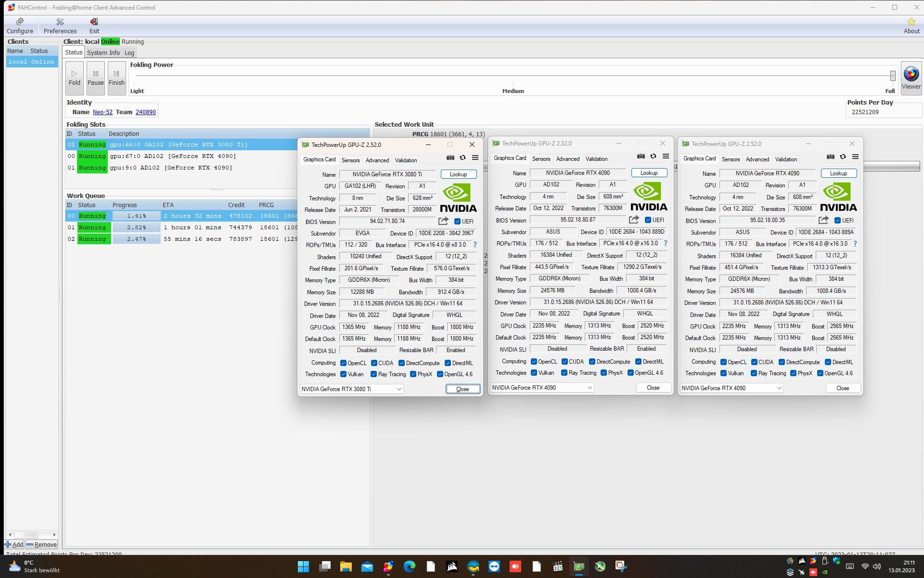Toggle DirectML checkbox in middle RTX 4090 window
Image resolution: width=924 pixels, height=578 pixels.
coord(638,362)
